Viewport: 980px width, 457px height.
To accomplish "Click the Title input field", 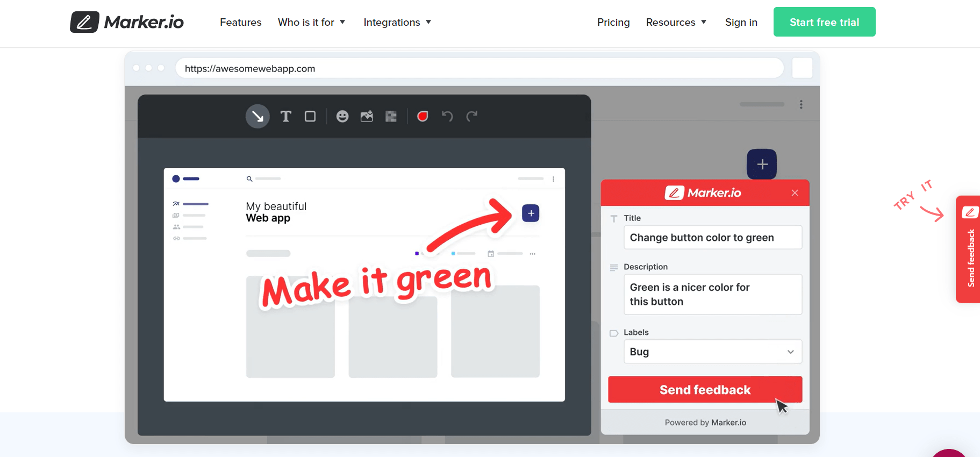I will click(x=713, y=238).
